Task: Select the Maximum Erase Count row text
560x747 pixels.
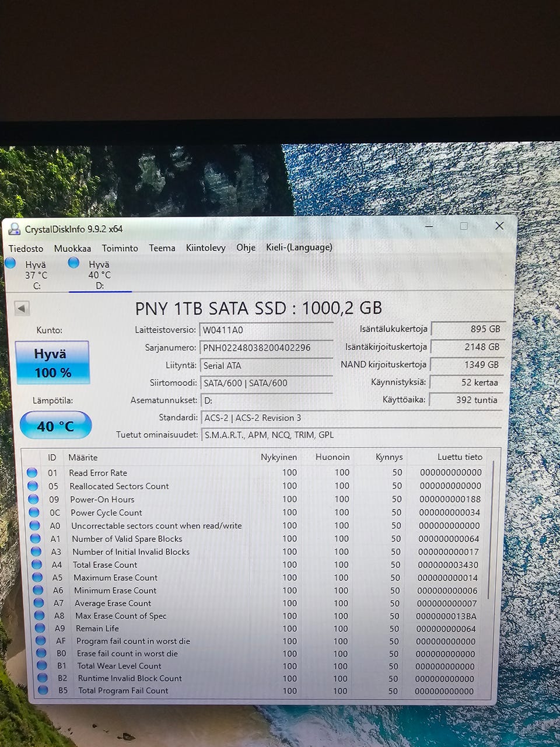Action: (x=116, y=578)
